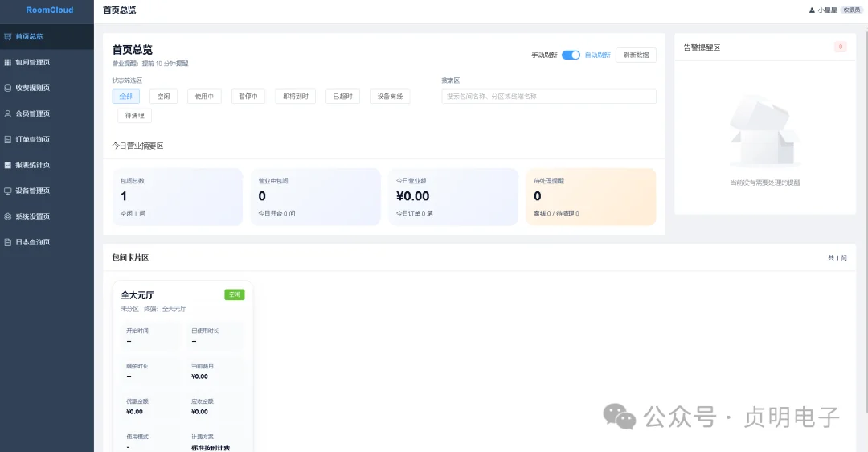Select the 全部 status filter

pyautogui.click(x=125, y=97)
